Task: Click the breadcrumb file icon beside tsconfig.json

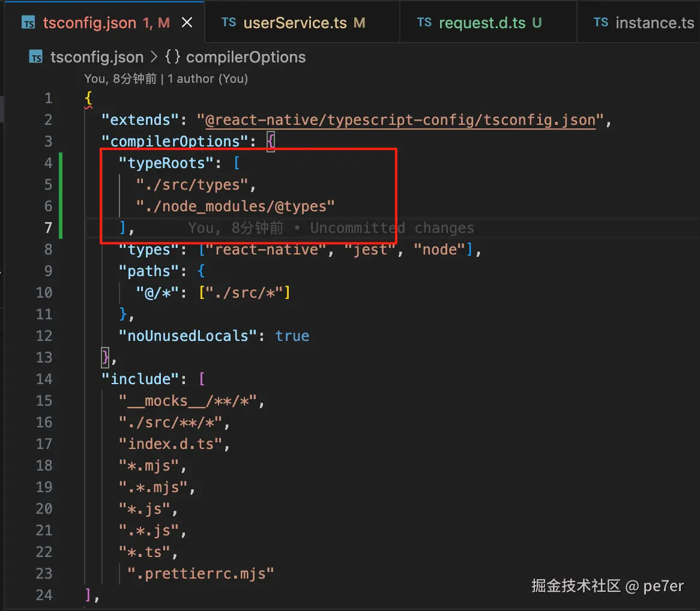Action: click(36, 57)
